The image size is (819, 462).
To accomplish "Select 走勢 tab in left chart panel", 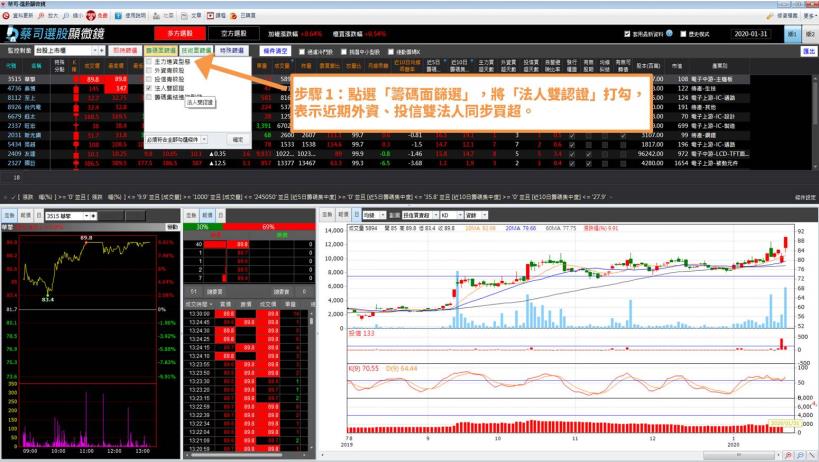I will pos(9,215).
